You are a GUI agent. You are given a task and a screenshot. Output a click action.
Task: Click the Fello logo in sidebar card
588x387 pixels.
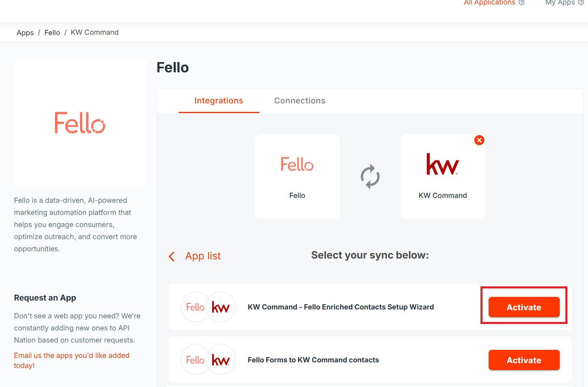click(80, 123)
